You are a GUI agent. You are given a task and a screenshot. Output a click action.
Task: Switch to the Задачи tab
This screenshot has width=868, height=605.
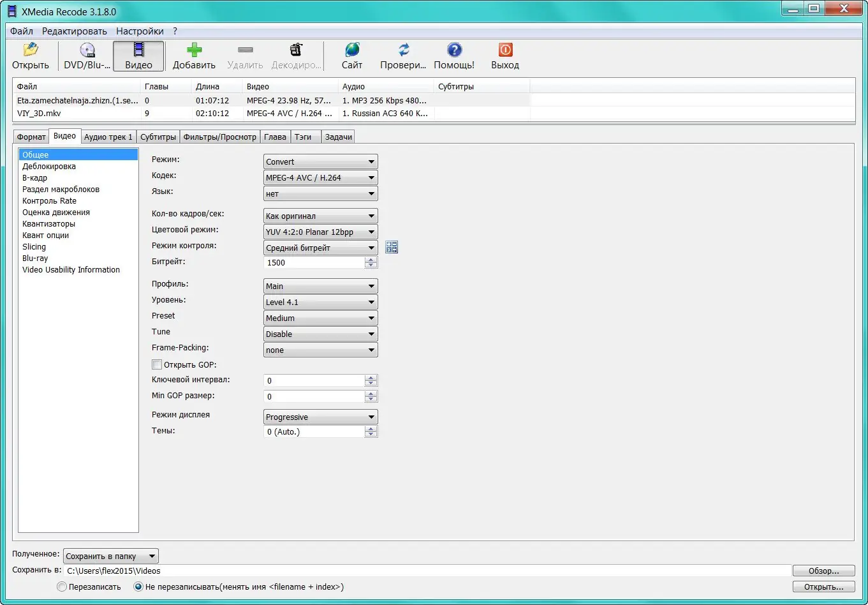point(337,137)
